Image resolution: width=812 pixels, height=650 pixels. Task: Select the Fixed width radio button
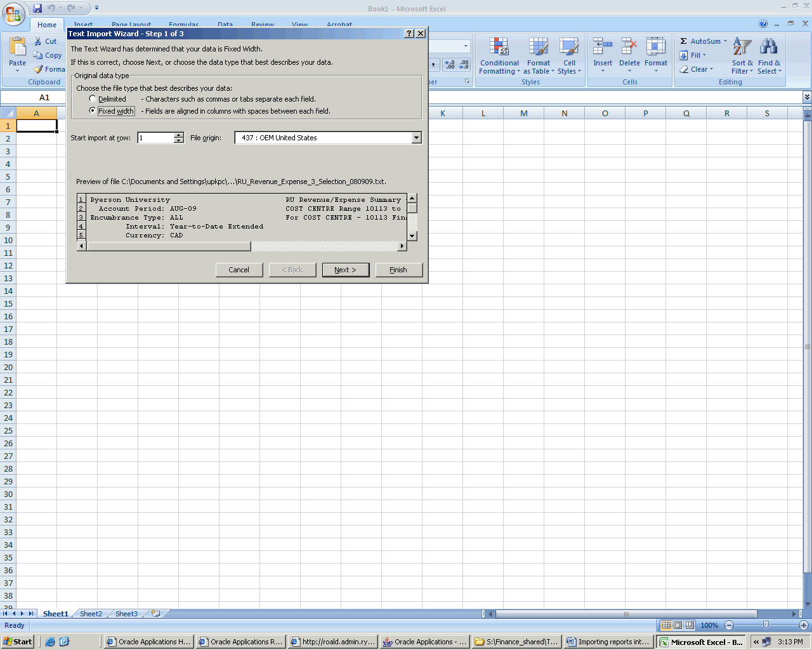point(93,110)
